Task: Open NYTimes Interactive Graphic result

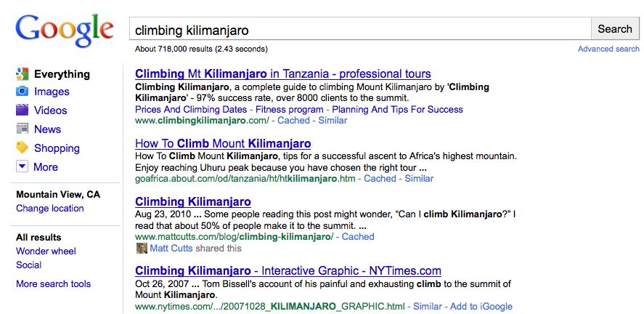Action: coord(288,271)
